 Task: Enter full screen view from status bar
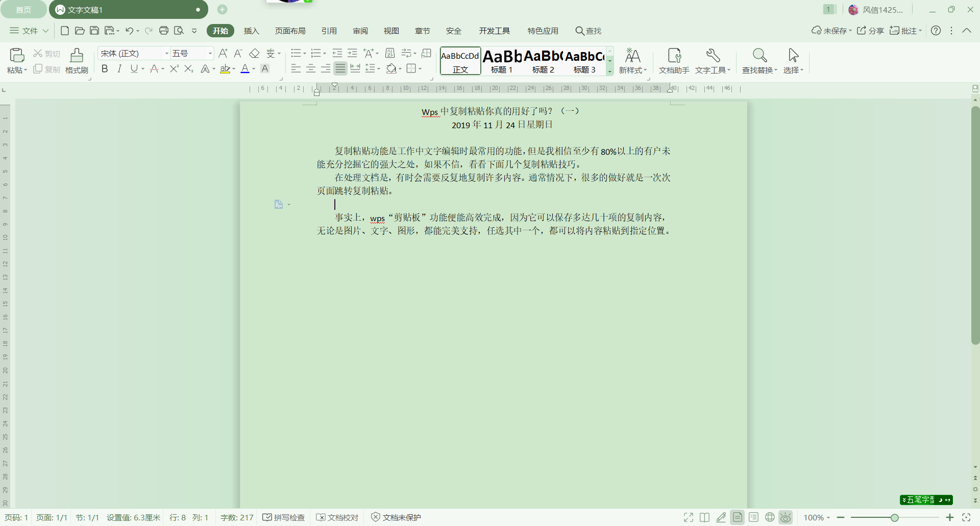click(689, 517)
